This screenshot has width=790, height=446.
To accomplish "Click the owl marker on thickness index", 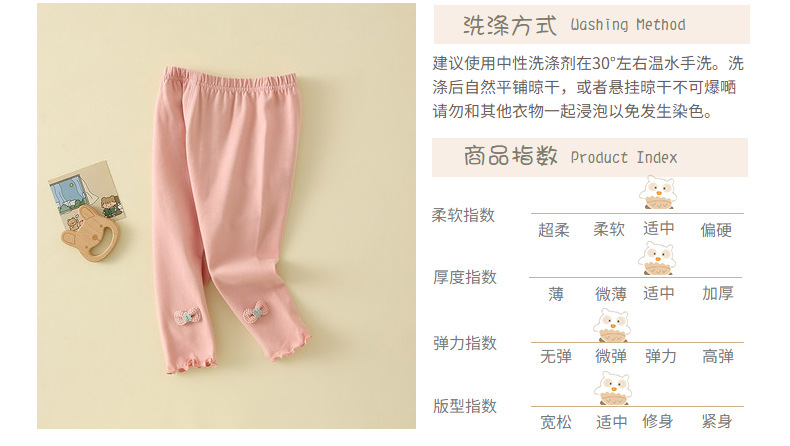I will (x=656, y=258).
